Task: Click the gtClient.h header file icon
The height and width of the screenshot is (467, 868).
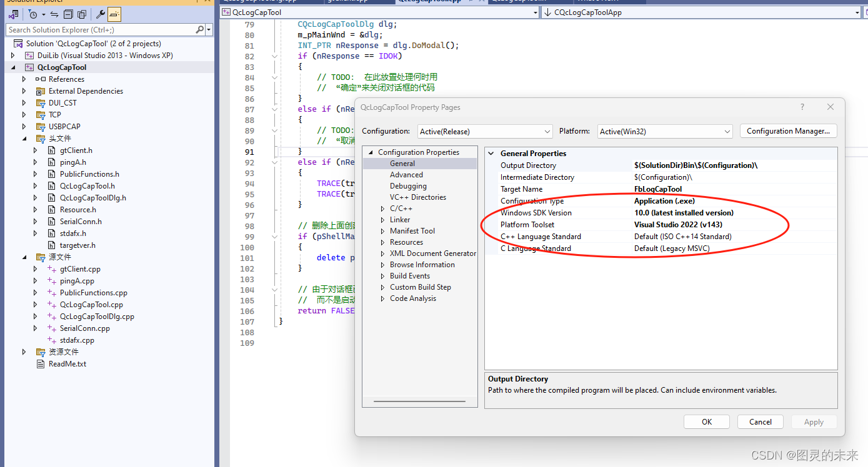Action: point(52,150)
